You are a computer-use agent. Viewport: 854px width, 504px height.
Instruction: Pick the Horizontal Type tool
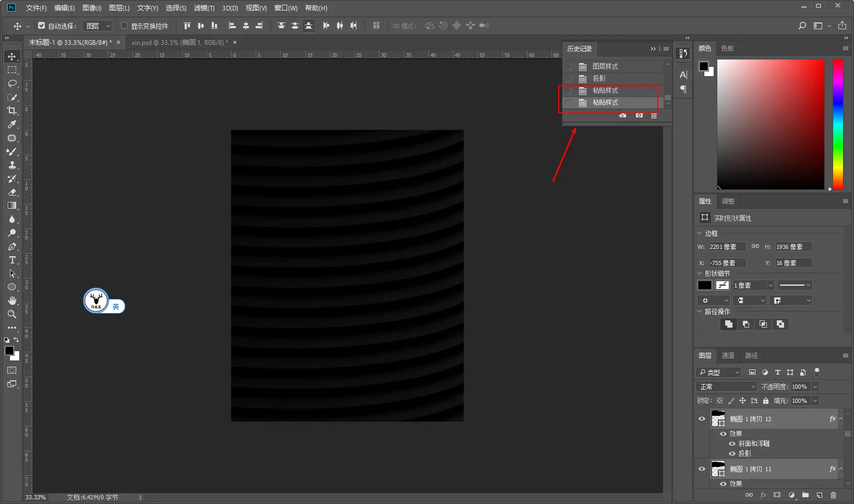12,260
